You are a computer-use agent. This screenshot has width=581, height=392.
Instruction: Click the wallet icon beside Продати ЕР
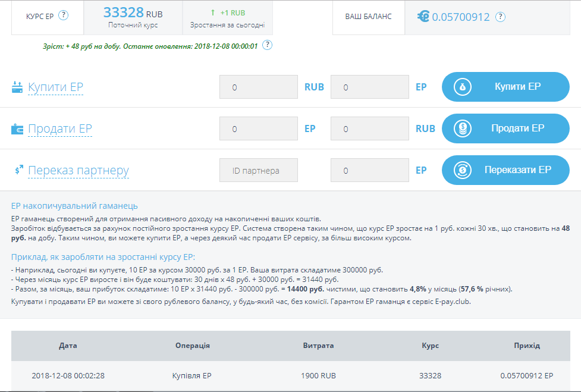[17, 129]
